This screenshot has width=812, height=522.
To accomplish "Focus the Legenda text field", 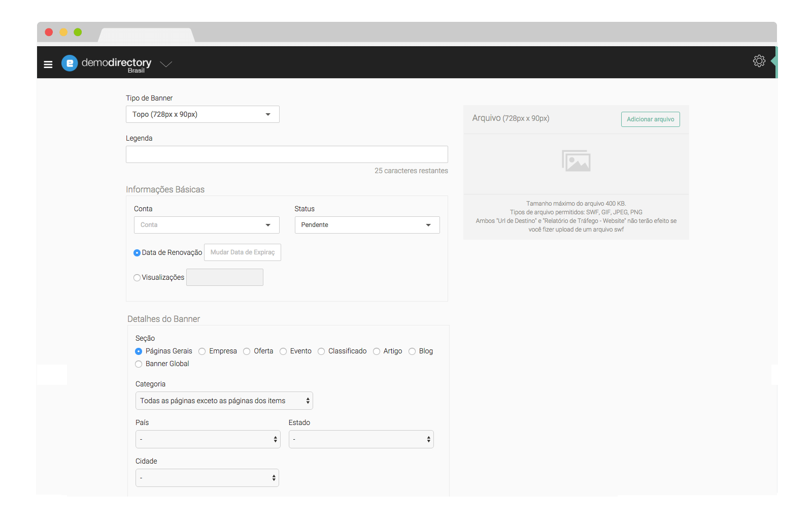I will click(x=287, y=154).
